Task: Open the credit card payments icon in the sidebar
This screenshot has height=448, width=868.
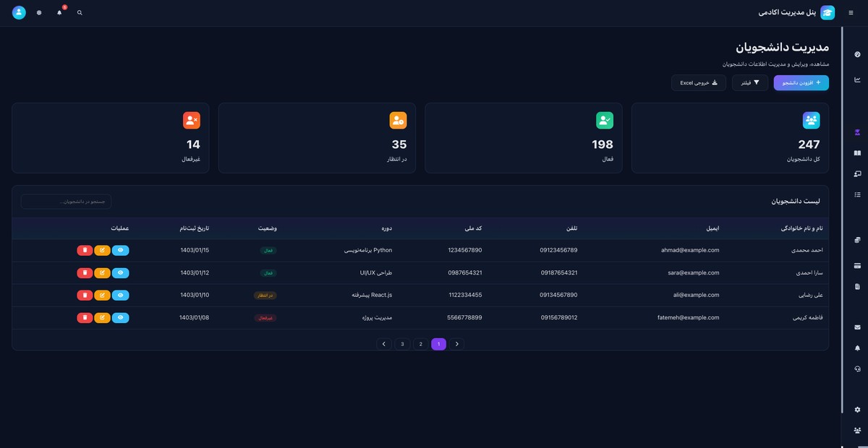Action: 857,265
